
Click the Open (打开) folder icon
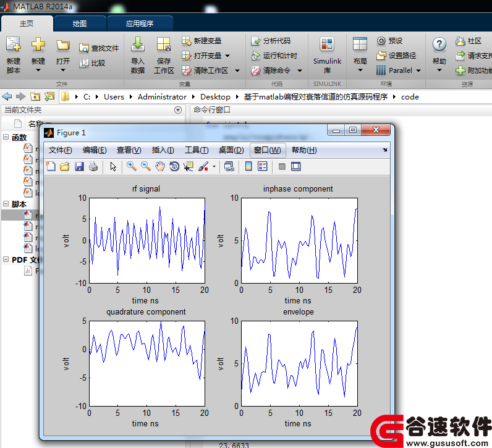(x=63, y=45)
